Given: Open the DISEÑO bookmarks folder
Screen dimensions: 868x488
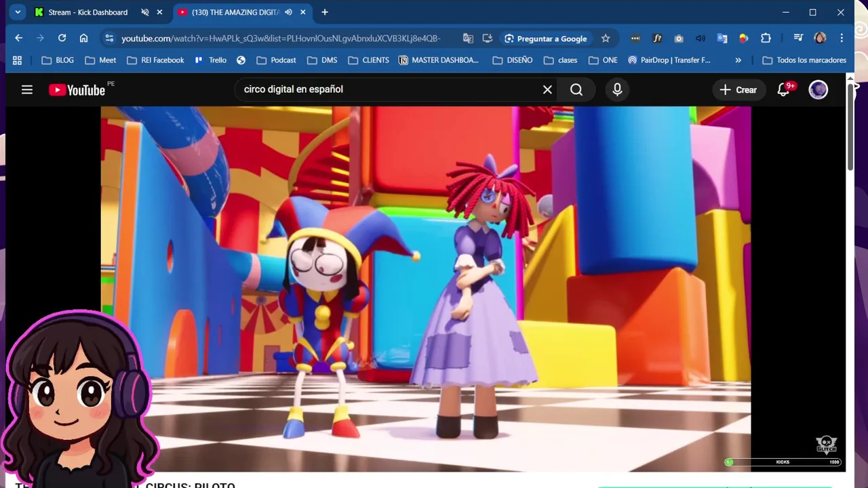Looking at the screenshot, I should point(513,60).
